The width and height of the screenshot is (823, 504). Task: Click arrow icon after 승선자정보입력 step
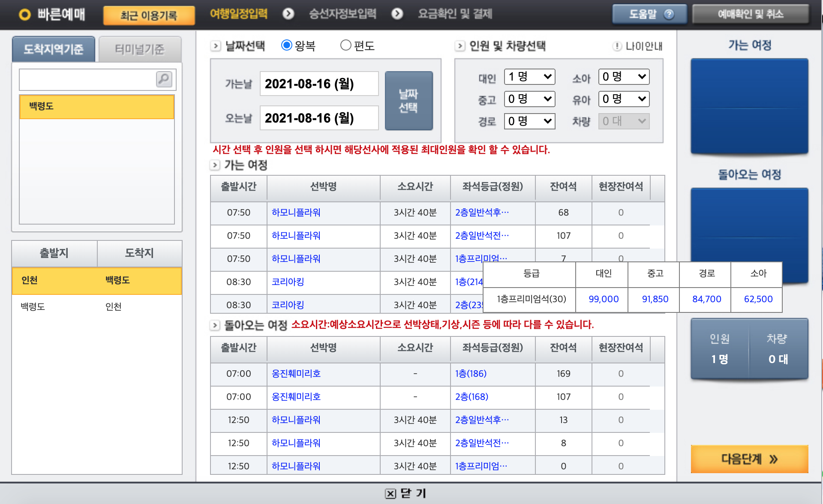click(x=397, y=14)
